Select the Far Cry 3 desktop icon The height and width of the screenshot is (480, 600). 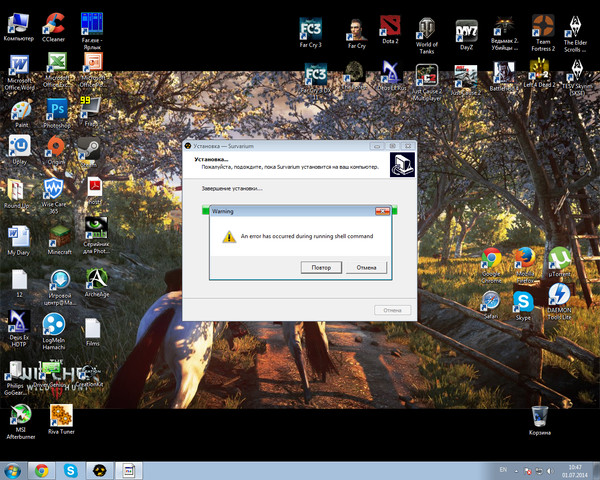coord(310,33)
